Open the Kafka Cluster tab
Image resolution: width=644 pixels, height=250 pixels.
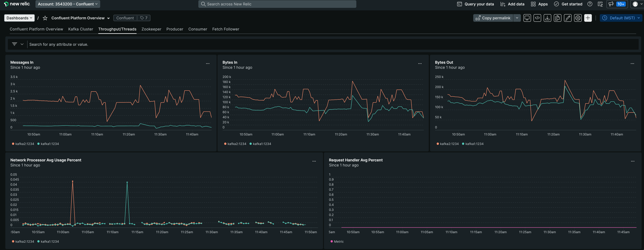[x=81, y=29]
